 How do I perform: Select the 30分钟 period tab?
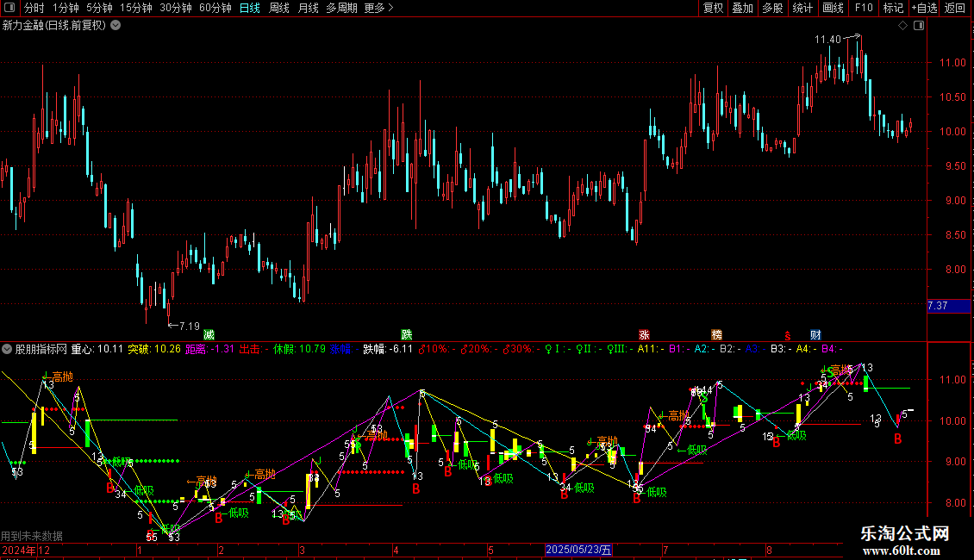(176, 8)
